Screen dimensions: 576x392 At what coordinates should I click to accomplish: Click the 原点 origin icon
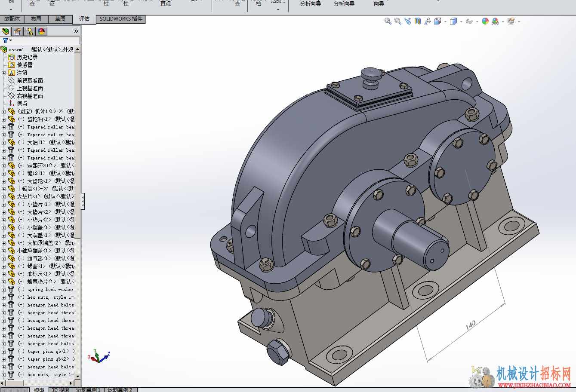click(x=12, y=104)
